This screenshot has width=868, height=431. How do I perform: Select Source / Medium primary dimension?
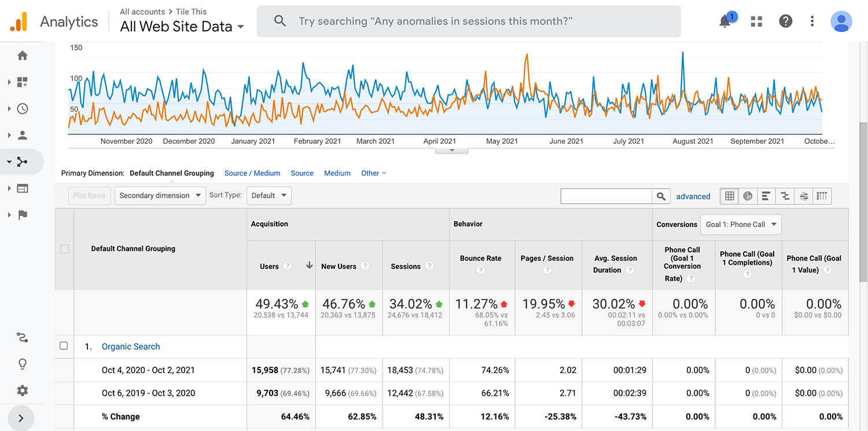click(x=252, y=173)
